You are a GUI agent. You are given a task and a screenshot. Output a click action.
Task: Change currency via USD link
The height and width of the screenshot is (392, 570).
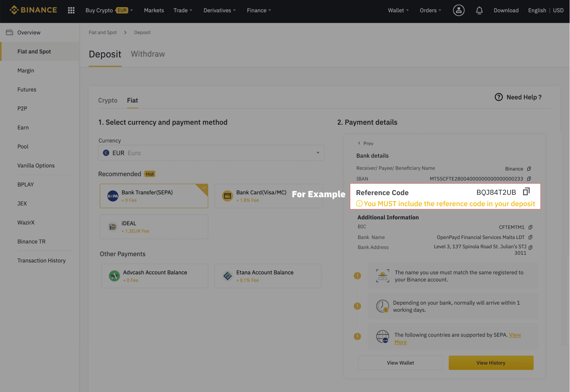558,10
